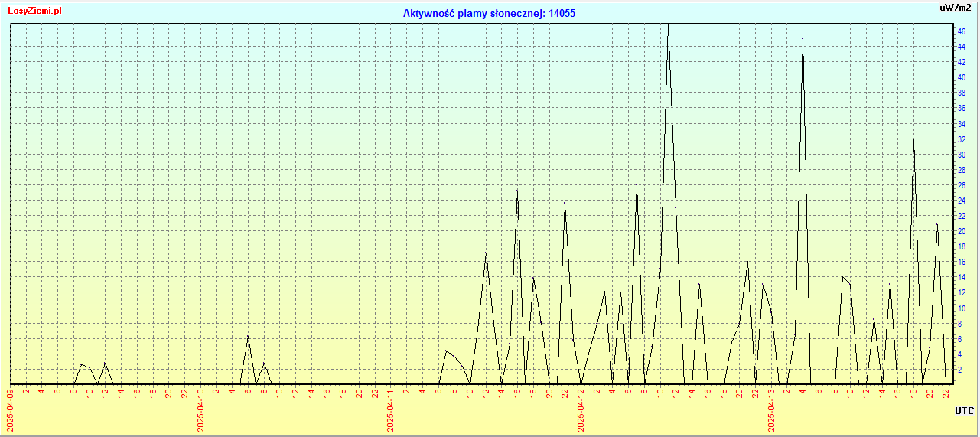
Task: Click the small peak at 06:00 April 10
Action: tap(248, 336)
